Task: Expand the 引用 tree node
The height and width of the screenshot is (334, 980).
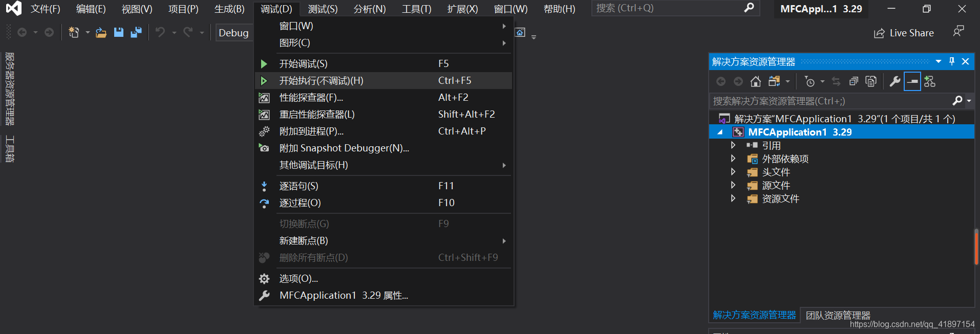Action: point(733,145)
